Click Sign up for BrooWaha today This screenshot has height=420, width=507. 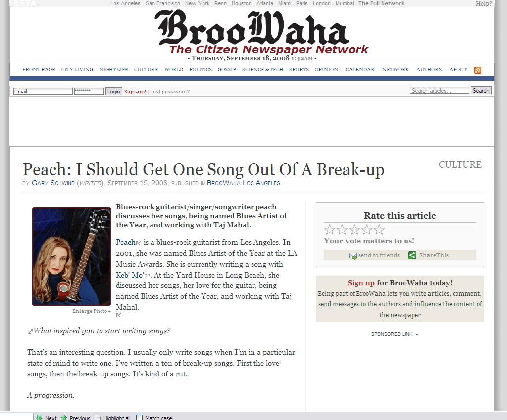coord(361,283)
